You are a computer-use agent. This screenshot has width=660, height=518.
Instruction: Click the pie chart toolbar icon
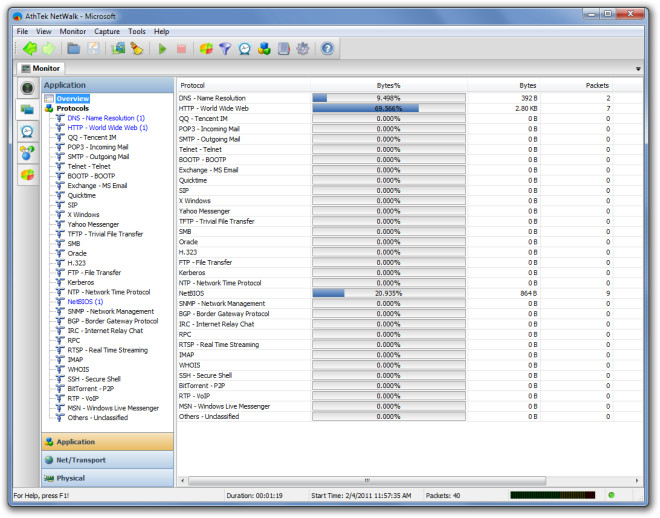click(206, 49)
